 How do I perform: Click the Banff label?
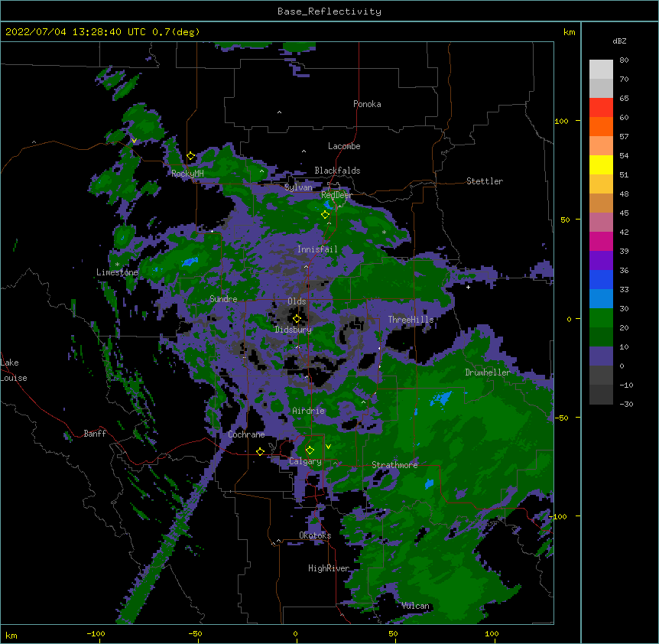point(95,434)
